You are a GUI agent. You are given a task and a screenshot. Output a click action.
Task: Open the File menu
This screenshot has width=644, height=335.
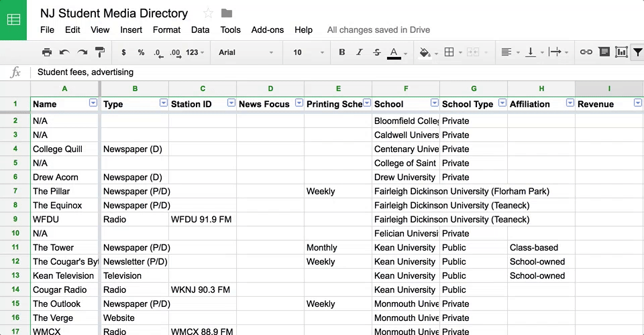[x=47, y=30]
